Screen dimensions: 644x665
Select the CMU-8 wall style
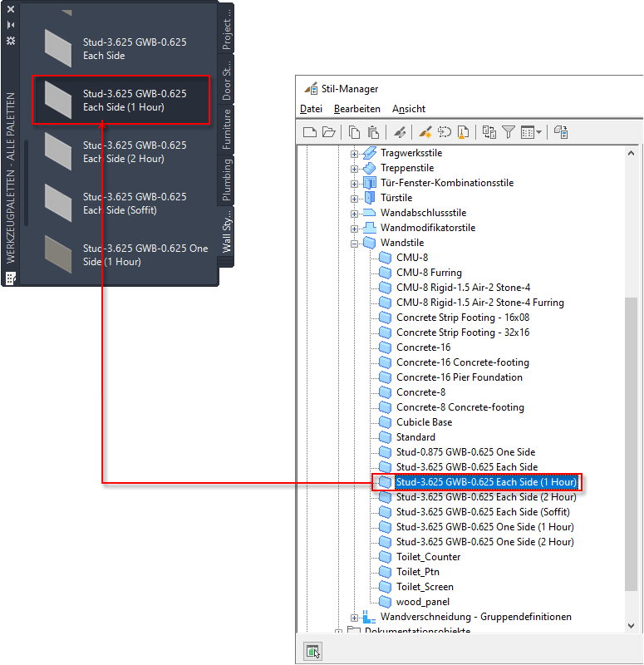pos(412,258)
